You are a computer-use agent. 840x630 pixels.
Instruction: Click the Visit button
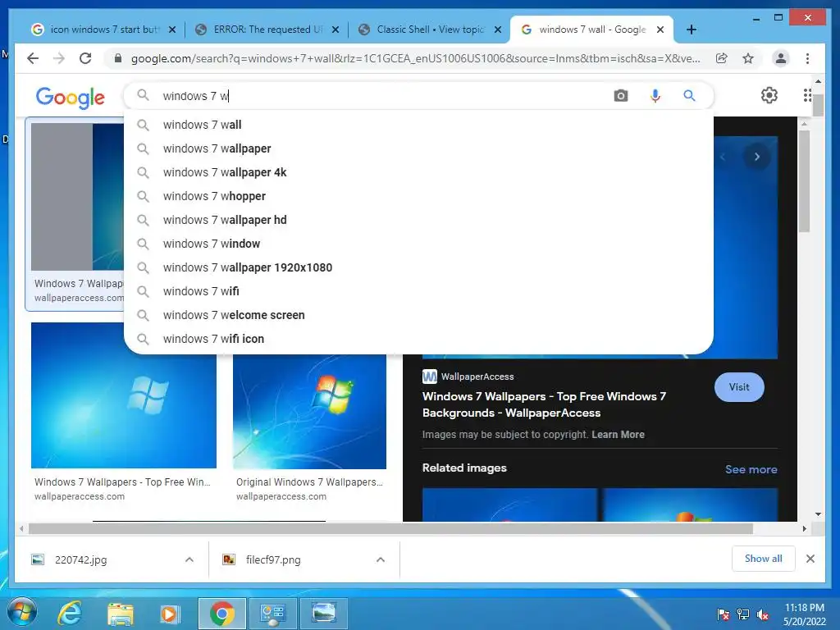(x=739, y=387)
